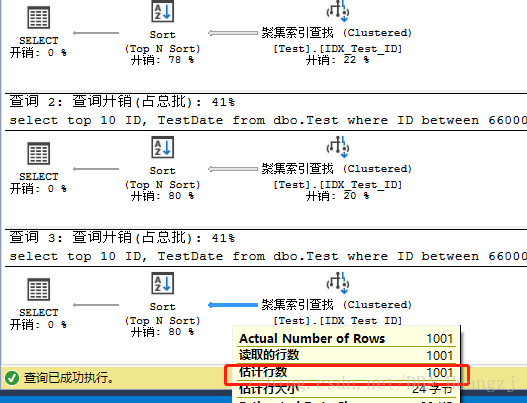Click the Query 3 select statement text

tap(268, 256)
